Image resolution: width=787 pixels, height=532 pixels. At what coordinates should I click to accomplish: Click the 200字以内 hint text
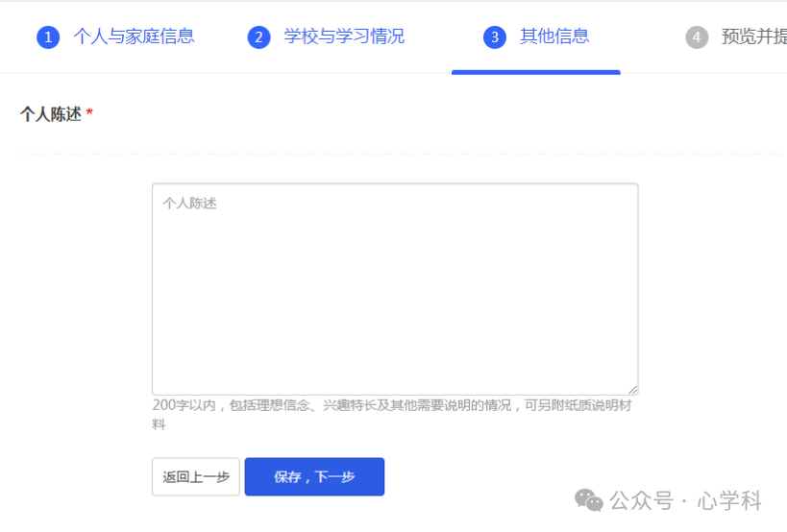point(392,415)
